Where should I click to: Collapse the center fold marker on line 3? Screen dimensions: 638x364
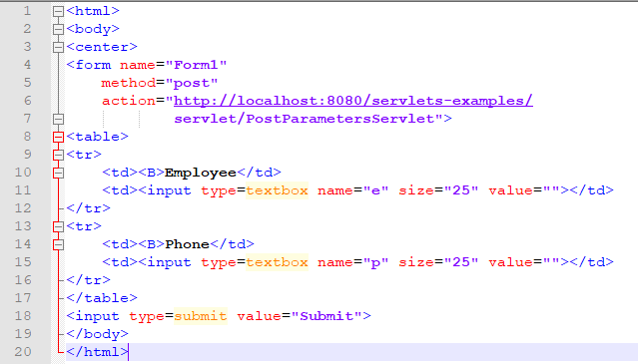pos(58,47)
